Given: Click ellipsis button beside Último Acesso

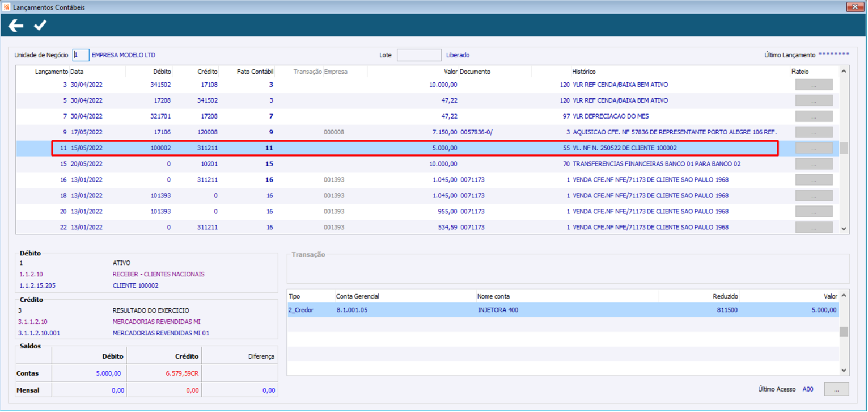Looking at the screenshot, I should (836, 389).
